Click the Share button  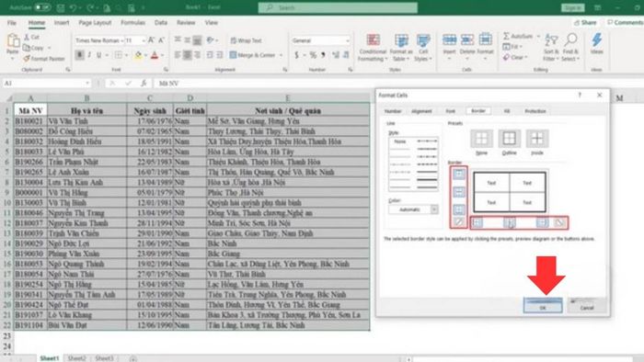(585, 23)
